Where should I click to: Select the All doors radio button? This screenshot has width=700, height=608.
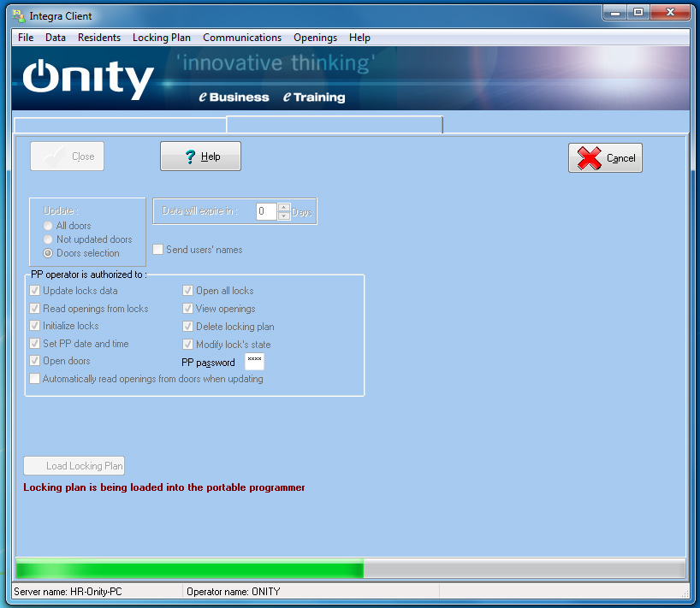pyautogui.click(x=48, y=226)
